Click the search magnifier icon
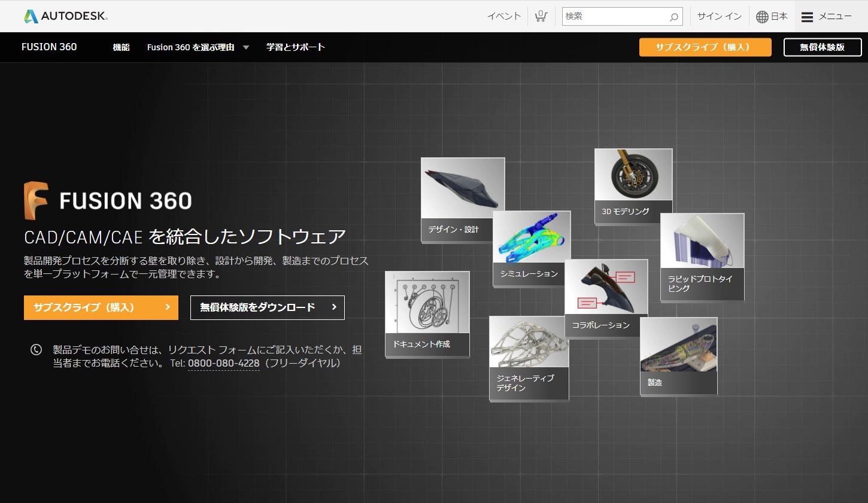868x503 pixels. tap(673, 17)
